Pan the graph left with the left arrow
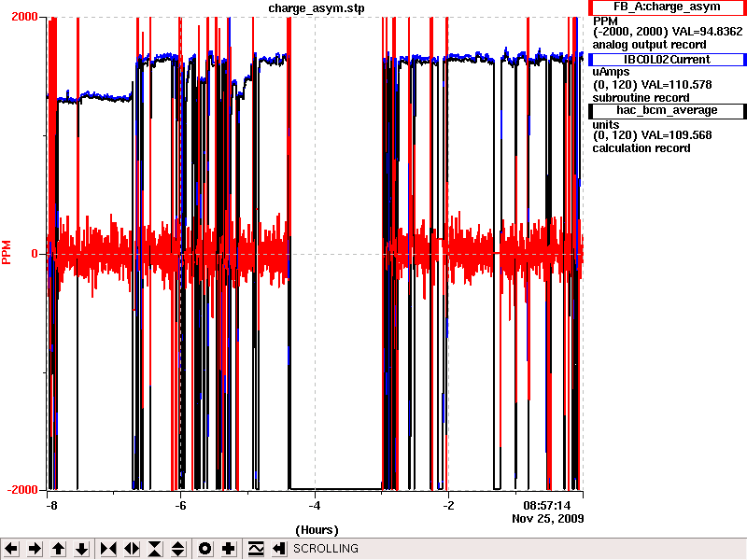This screenshot has height=560, width=747. tap(11, 549)
